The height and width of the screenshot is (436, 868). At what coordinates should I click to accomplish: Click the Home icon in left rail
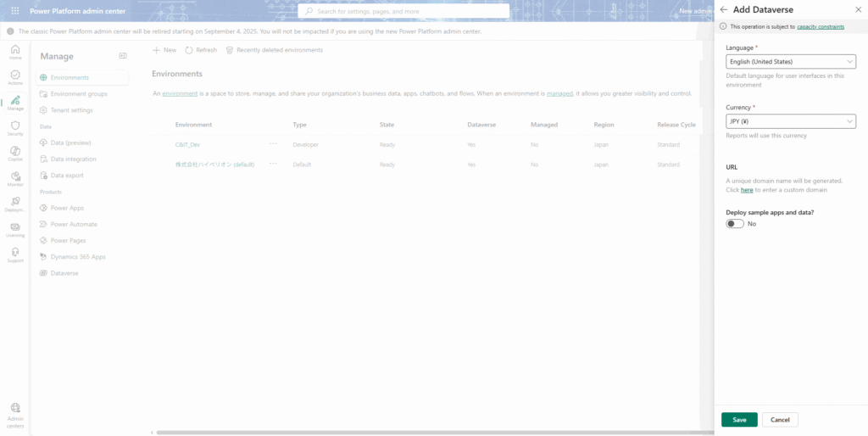pos(15,53)
